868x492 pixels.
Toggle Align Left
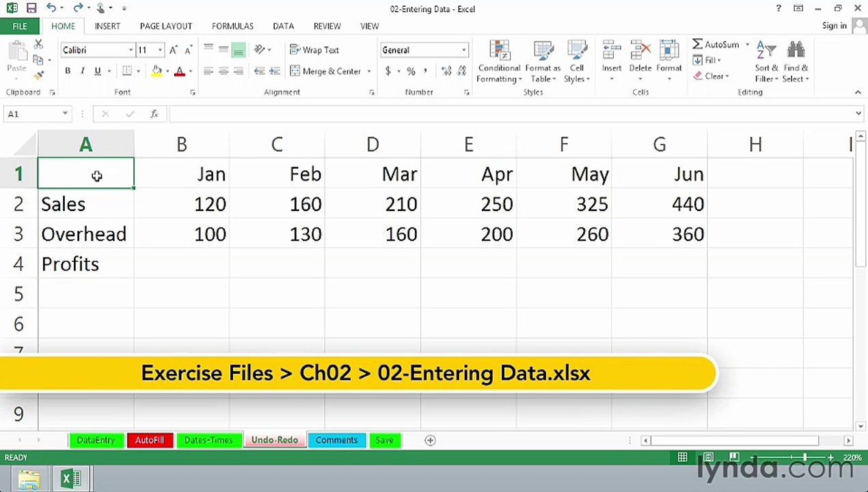pos(208,71)
